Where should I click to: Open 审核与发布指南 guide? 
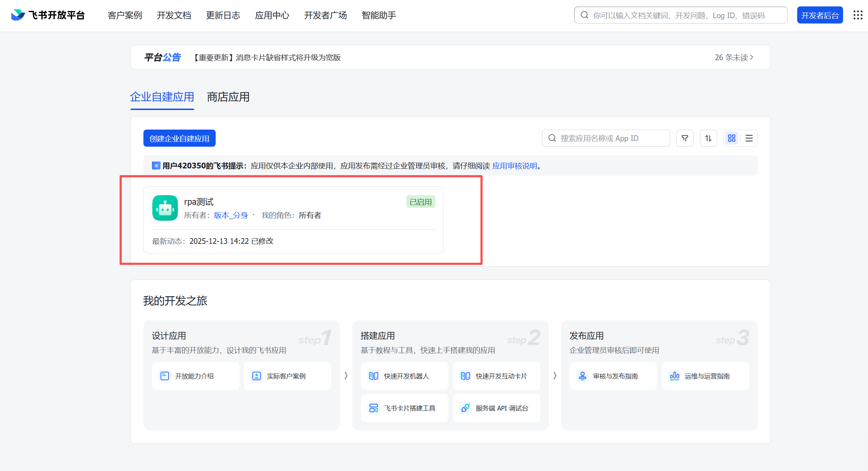[x=613, y=376]
